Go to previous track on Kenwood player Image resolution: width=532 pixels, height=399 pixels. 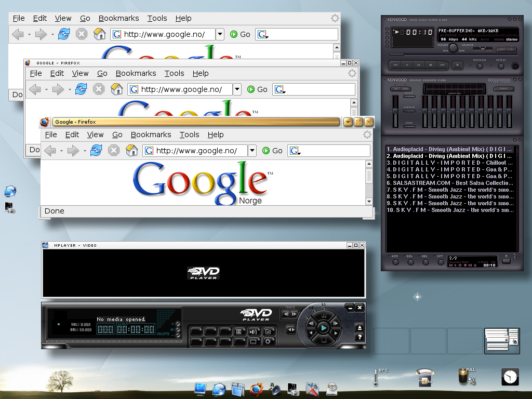tap(395, 65)
